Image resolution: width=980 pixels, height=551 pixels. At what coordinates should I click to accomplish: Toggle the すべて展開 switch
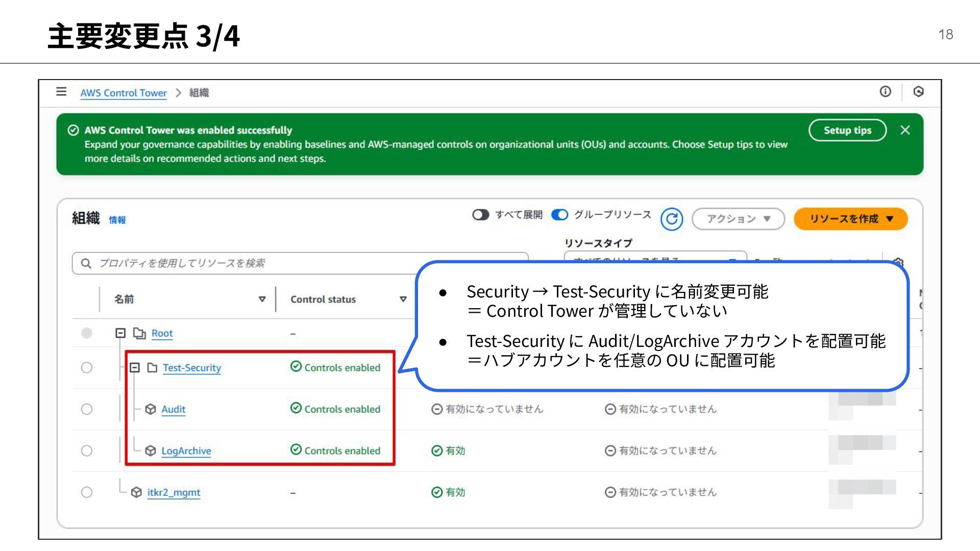pyautogui.click(x=480, y=215)
